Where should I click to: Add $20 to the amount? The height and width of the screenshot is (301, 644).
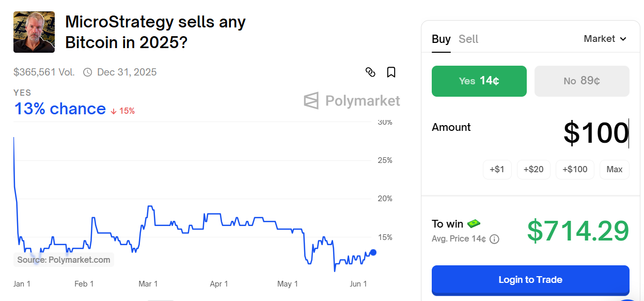point(533,169)
